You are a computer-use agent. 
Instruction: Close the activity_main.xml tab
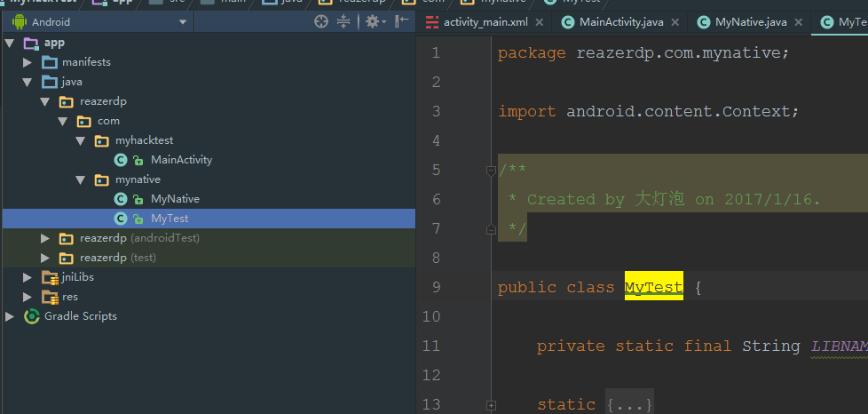pyautogui.click(x=540, y=23)
